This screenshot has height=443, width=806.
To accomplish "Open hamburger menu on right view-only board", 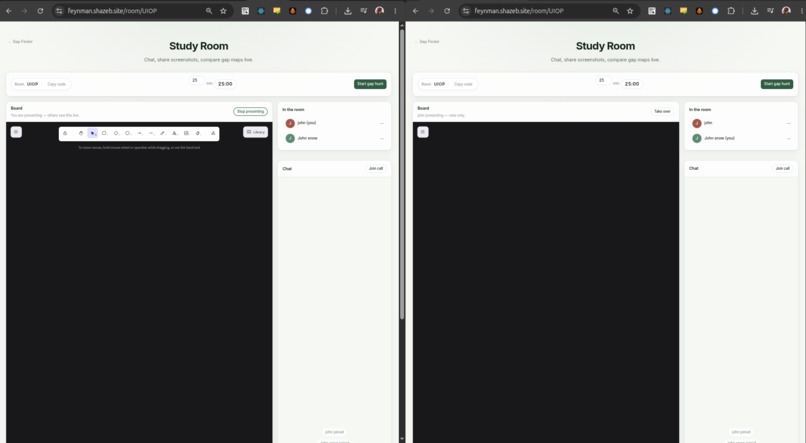I will 423,132.
